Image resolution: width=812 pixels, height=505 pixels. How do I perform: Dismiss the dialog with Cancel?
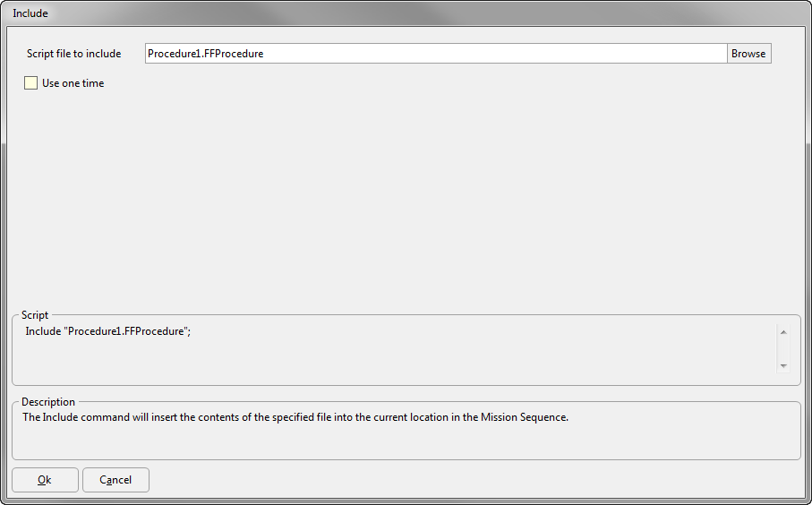pyautogui.click(x=115, y=480)
